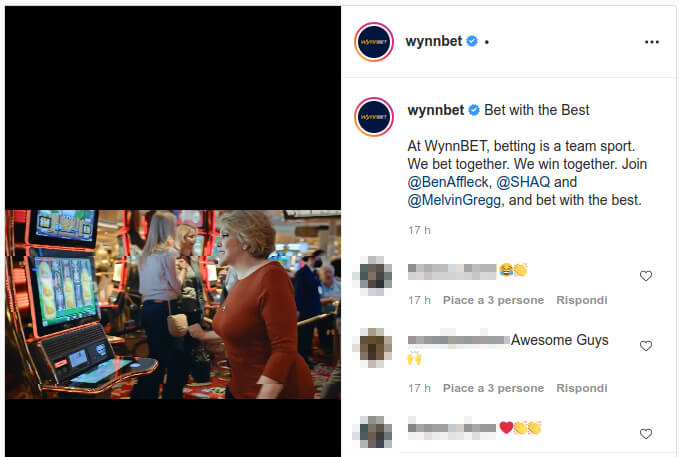
Task: Reply to the first comment via Rispondi
Action: click(x=582, y=300)
